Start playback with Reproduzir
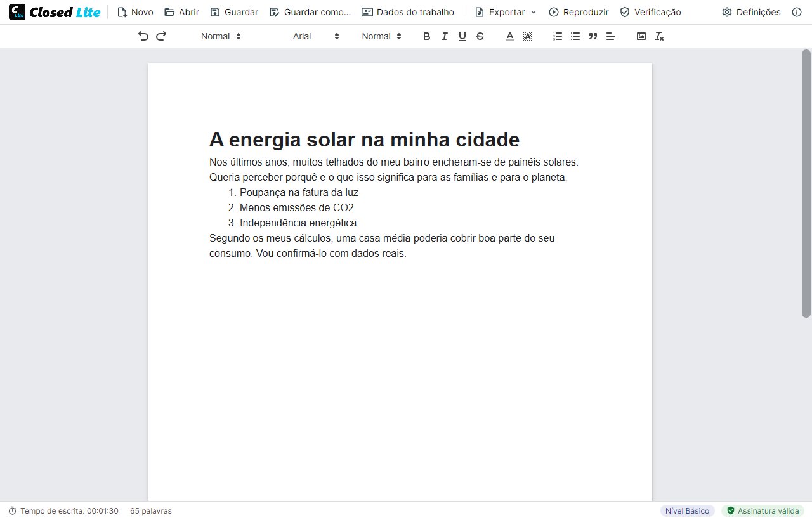Image resolution: width=812 pixels, height=520 pixels. click(579, 12)
